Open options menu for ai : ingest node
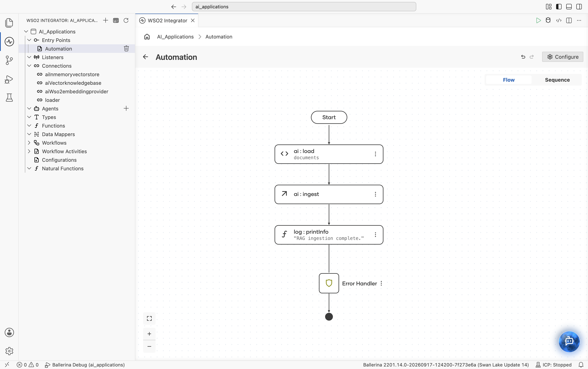This screenshot has height=369, width=588. pyautogui.click(x=375, y=194)
